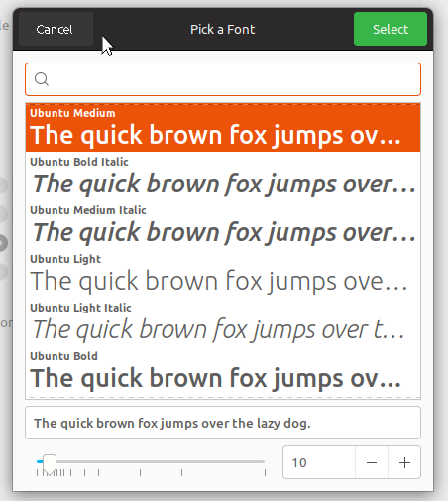This screenshot has height=501, width=448.
Task: Choose the Ubuntu Medium font row
Action: (x=223, y=127)
